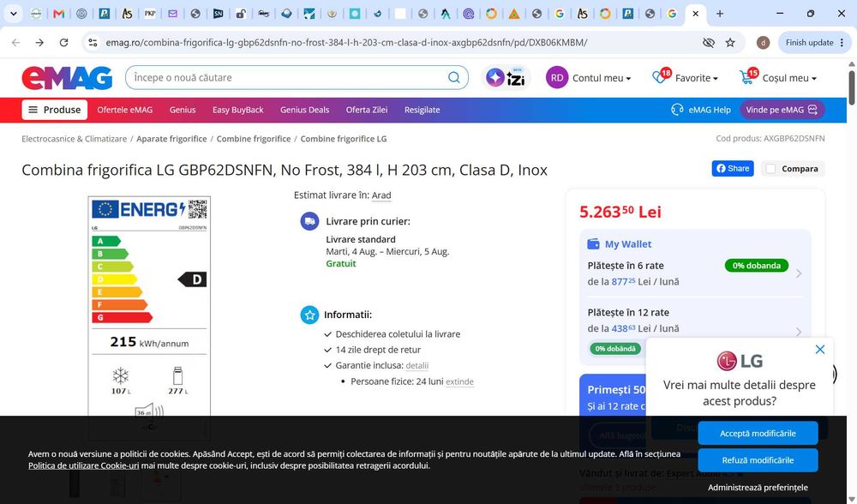
Task: Close the LG popup
Action: 820,350
